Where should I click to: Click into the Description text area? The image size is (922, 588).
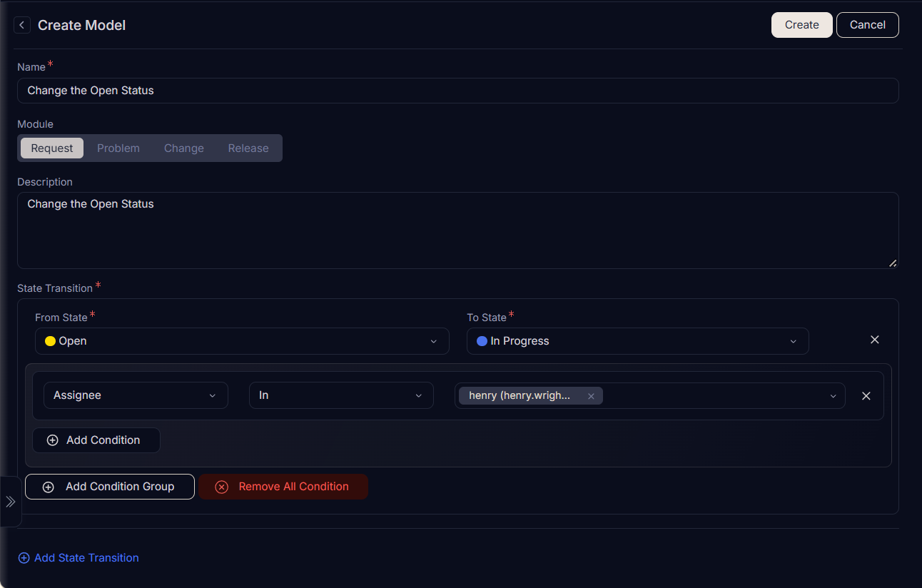click(x=458, y=230)
